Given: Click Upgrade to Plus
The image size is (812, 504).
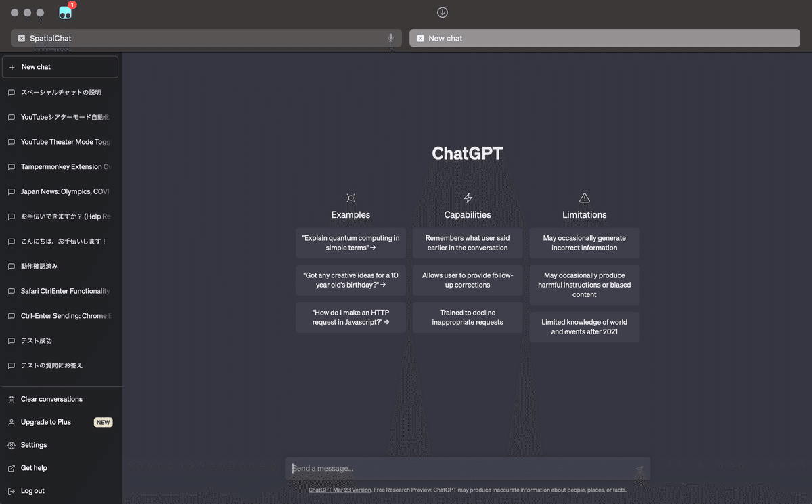Looking at the screenshot, I should pyautogui.click(x=61, y=422).
